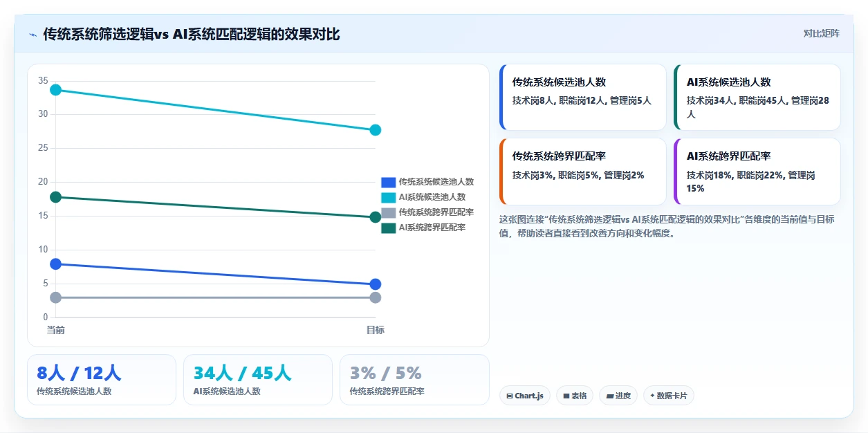This screenshot has width=868, height=433.
Task: Click the 34人 / 45人 stat card
Action: [258, 380]
